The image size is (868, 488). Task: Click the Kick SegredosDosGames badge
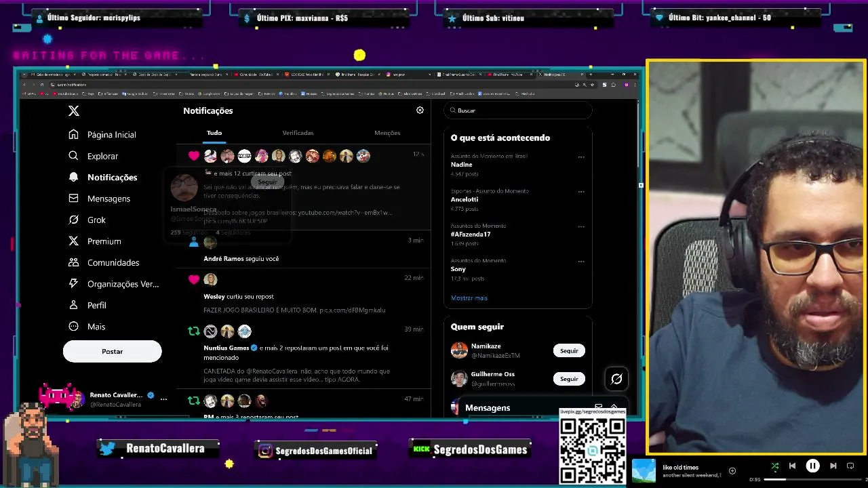469,449
